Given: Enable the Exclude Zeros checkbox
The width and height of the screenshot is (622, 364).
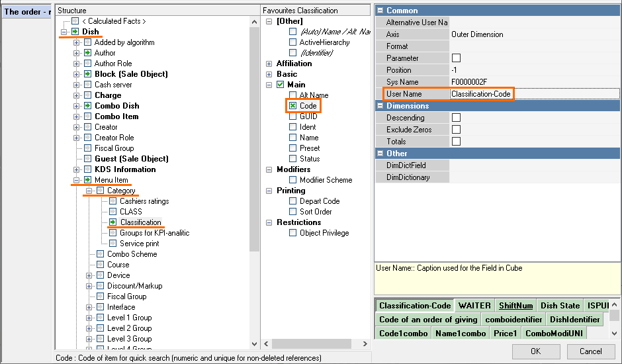Looking at the screenshot, I should 456,130.
